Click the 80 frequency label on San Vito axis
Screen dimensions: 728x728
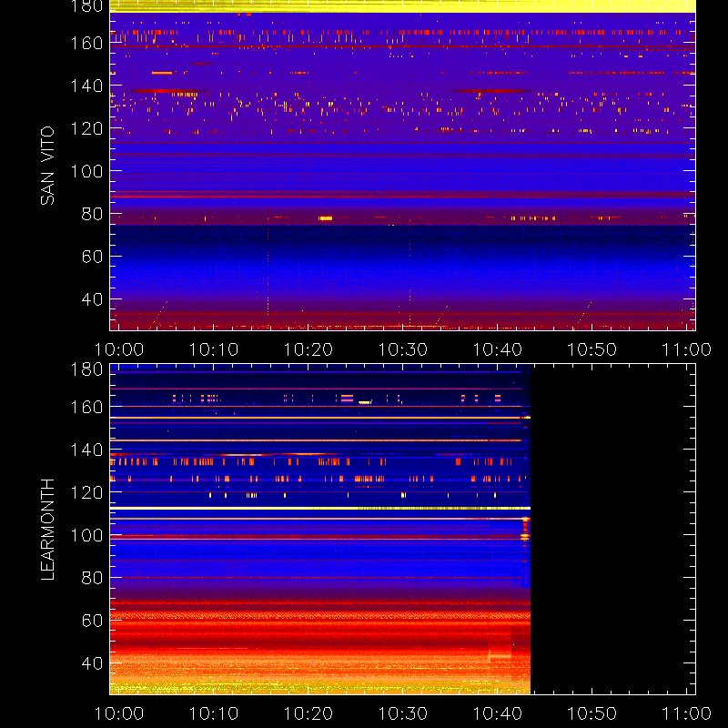(x=93, y=214)
